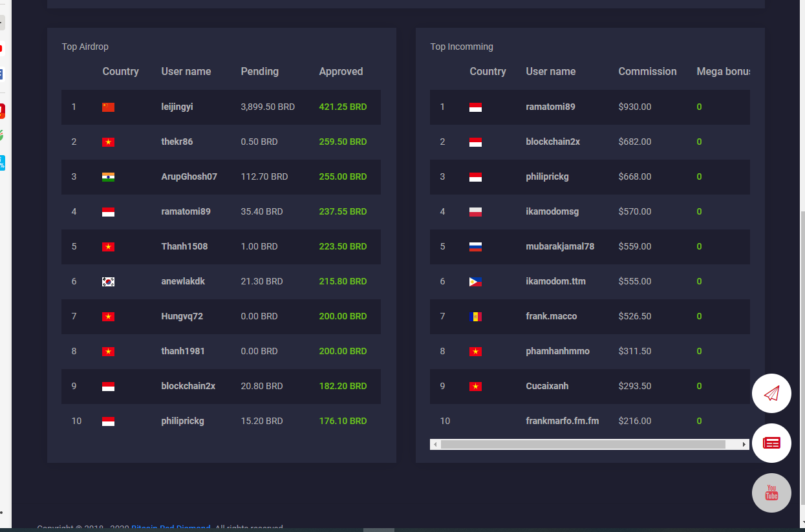This screenshot has width=805, height=532.
Task: Select username Thanh1508
Action: click(184, 246)
